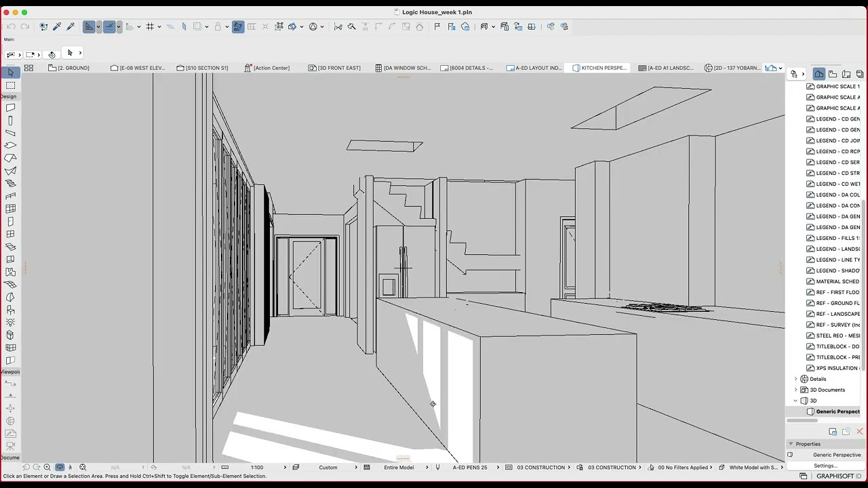The image size is (868, 488).
Task: Select the Curtain Wall tool in toolbox
Action: click(x=10, y=209)
